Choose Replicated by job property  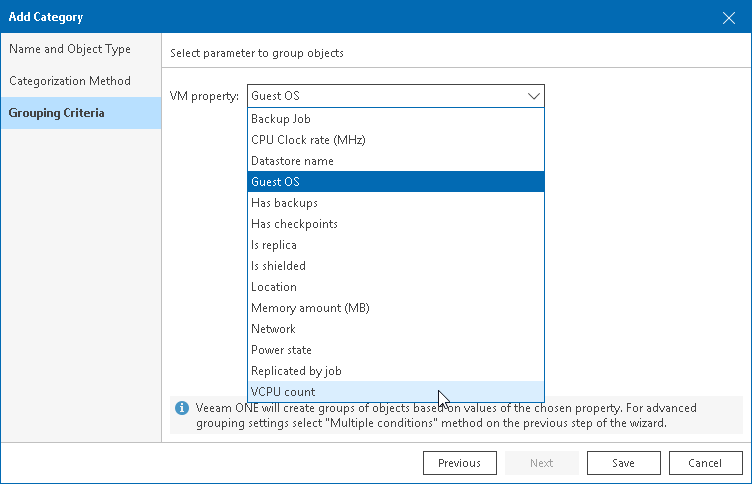[x=395, y=371]
